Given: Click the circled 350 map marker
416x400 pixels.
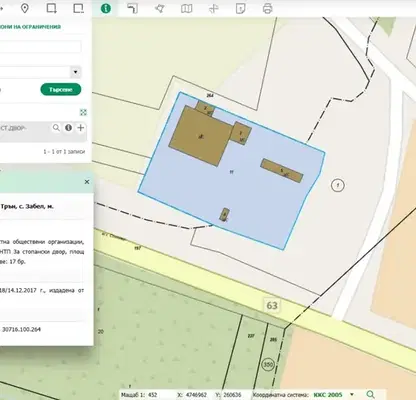Looking at the screenshot, I should pyautogui.click(x=268, y=365).
